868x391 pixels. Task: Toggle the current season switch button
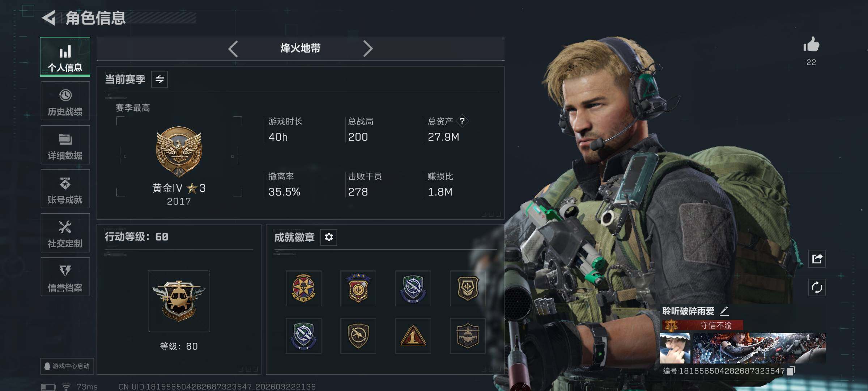(159, 79)
